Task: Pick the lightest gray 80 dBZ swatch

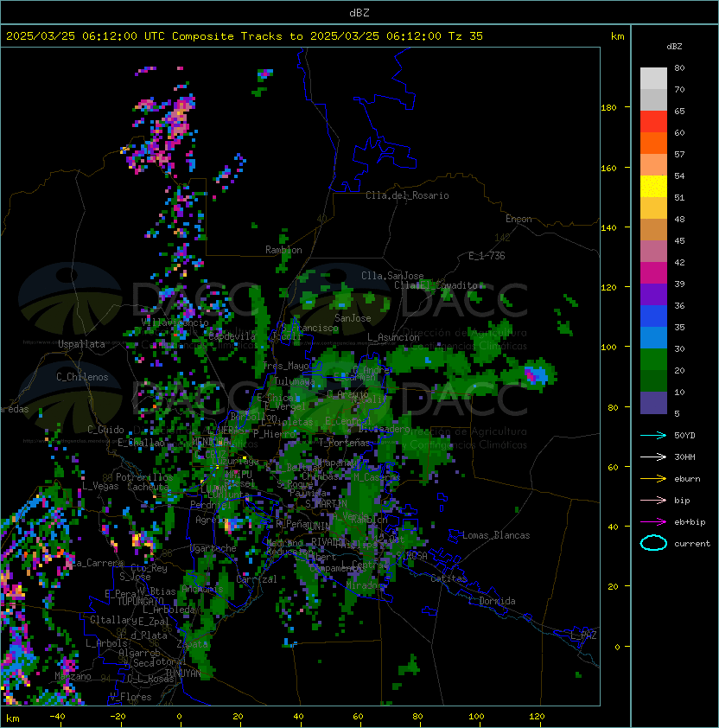Action: [x=653, y=79]
